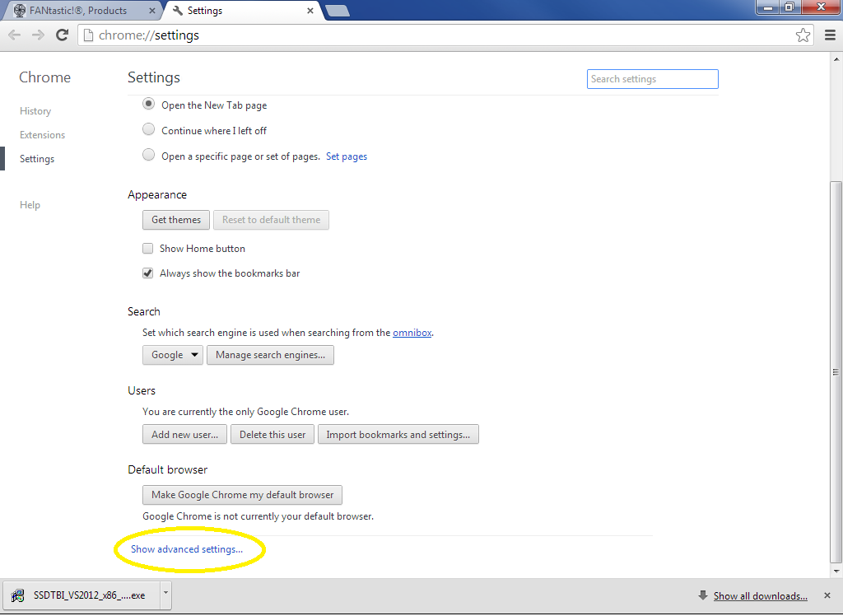
Task: Uncheck Always show the bookmarks bar
Action: pos(148,273)
